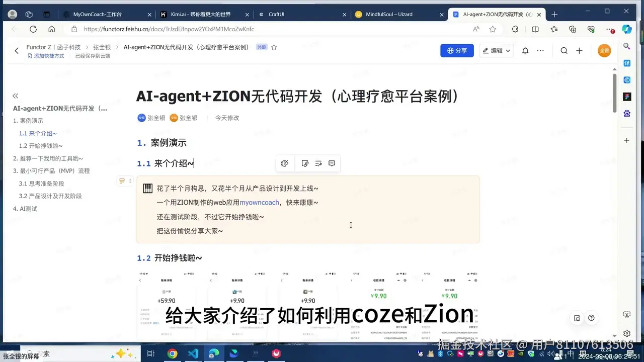The width and height of the screenshot is (644, 362).
Task: Open Copilot icon in browser toolbar
Action: point(627,29)
